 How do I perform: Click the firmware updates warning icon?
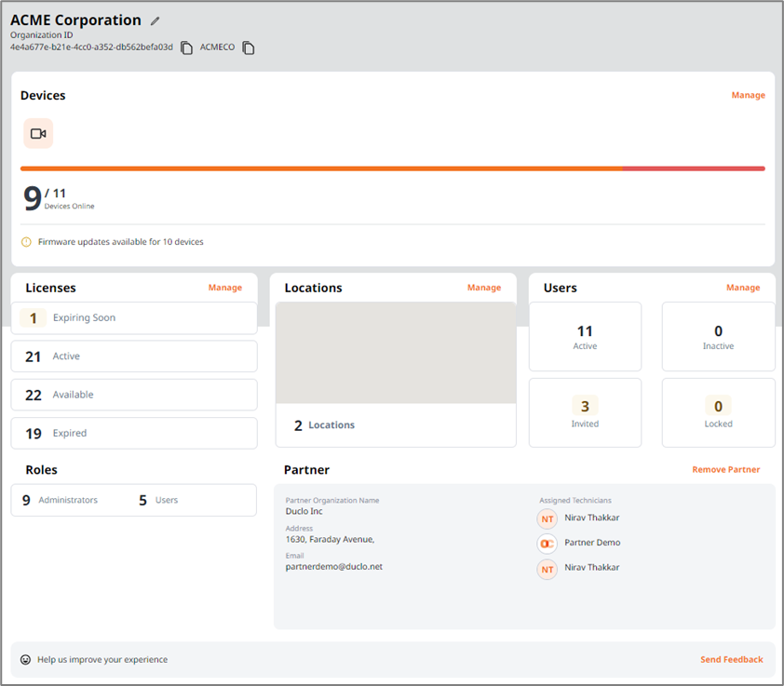click(x=26, y=242)
